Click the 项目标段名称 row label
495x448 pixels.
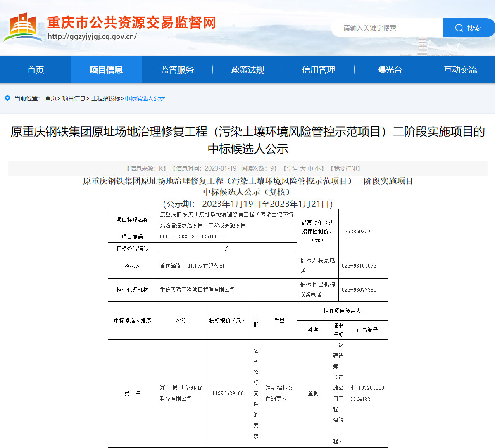[x=132, y=220]
